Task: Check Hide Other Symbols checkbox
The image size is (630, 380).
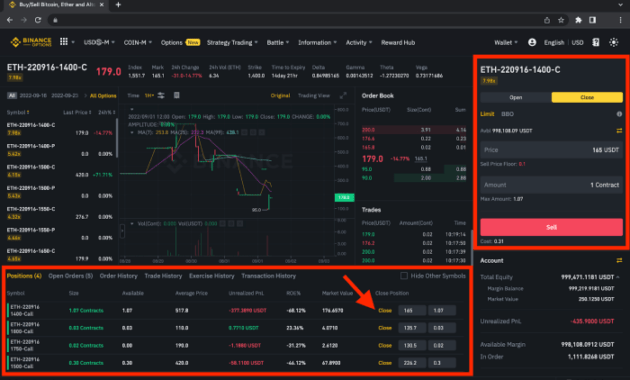Action: point(404,276)
